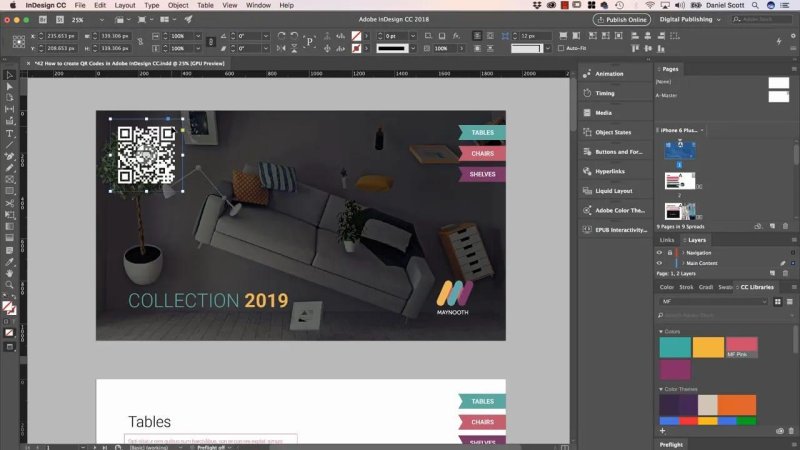Open the Hyperlinks panel
The height and width of the screenshot is (450, 800).
click(x=610, y=171)
